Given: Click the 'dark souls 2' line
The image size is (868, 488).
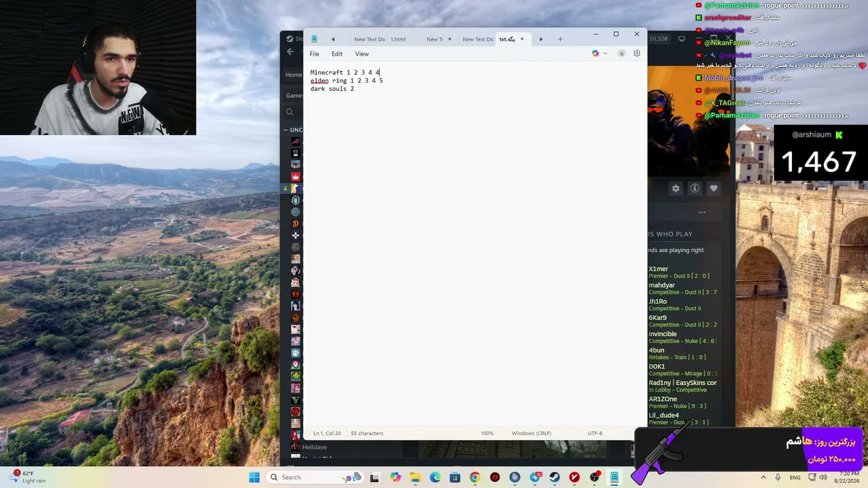Looking at the screenshot, I should click(332, 89).
